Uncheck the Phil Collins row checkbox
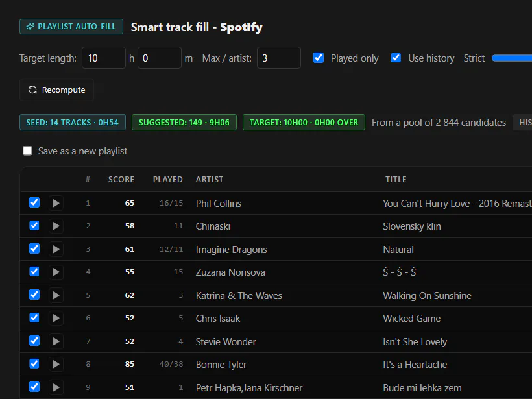This screenshot has width=532, height=399. pos(34,202)
